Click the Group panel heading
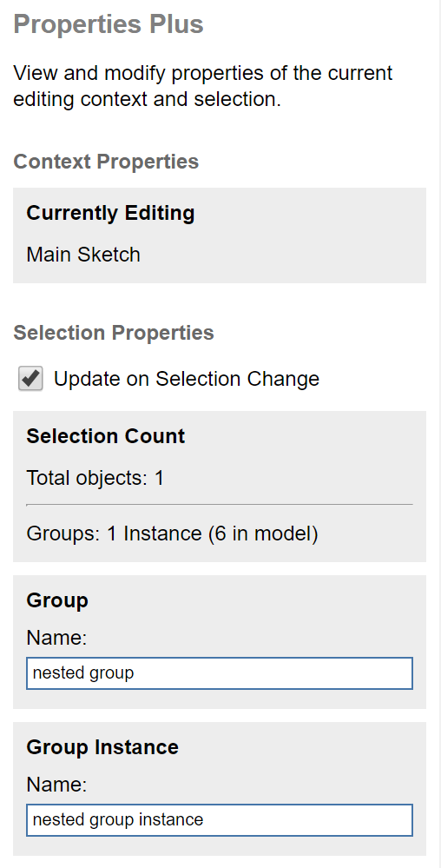 click(57, 600)
